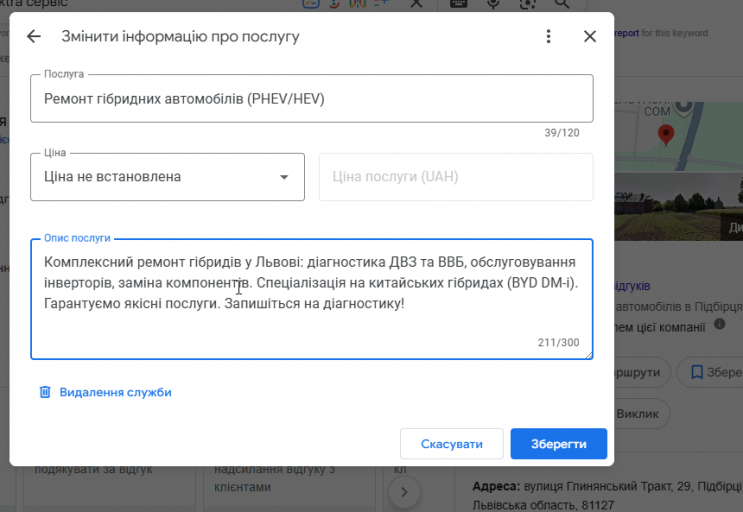Go back using the arrow in the dialog header
743x512 pixels.
tap(34, 36)
